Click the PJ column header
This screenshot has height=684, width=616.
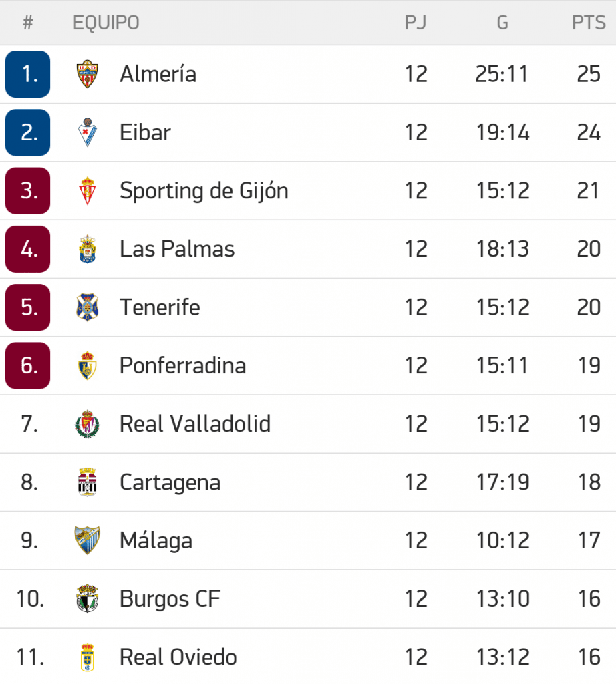point(416,23)
